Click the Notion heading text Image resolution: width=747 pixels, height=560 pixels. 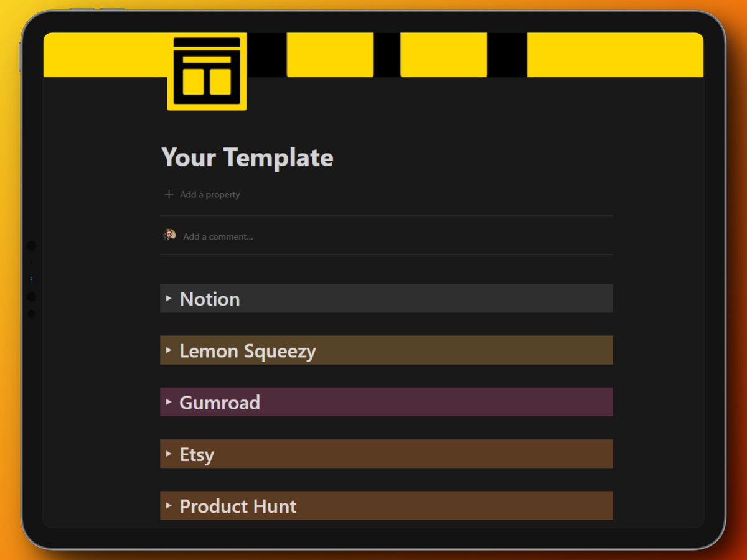tap(210, 299)
